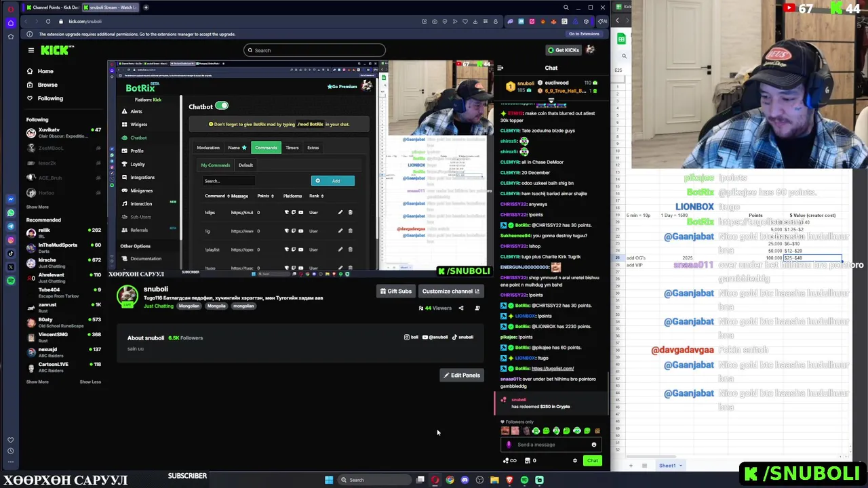Open chat settings gear
Screen dimensions: 868x488
pyautogui.click(x=575, y=461)
